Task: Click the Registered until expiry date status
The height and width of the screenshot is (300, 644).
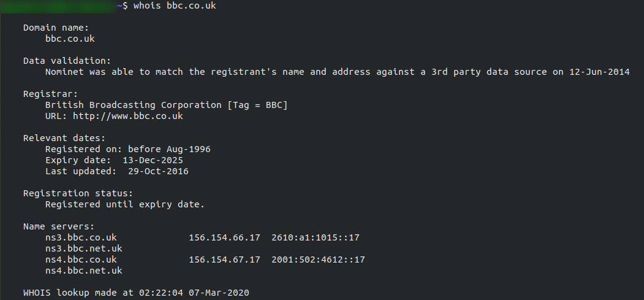Action: coord(125,204)
